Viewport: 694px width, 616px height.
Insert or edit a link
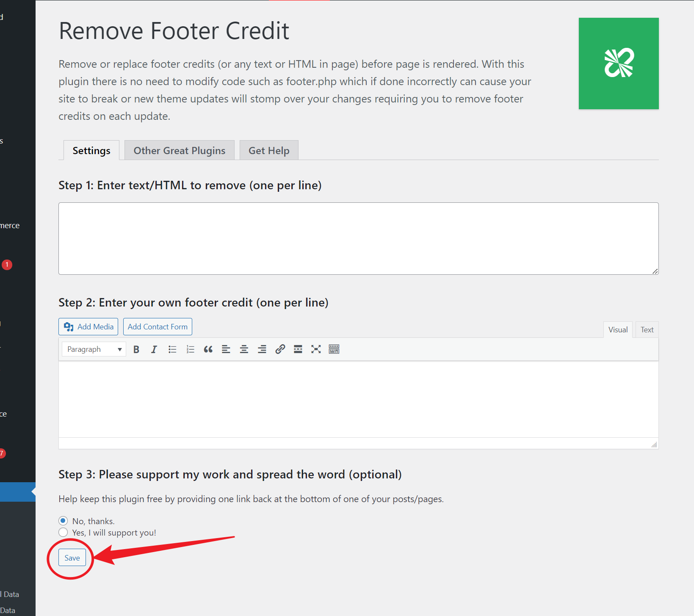(x=280, y=349)
